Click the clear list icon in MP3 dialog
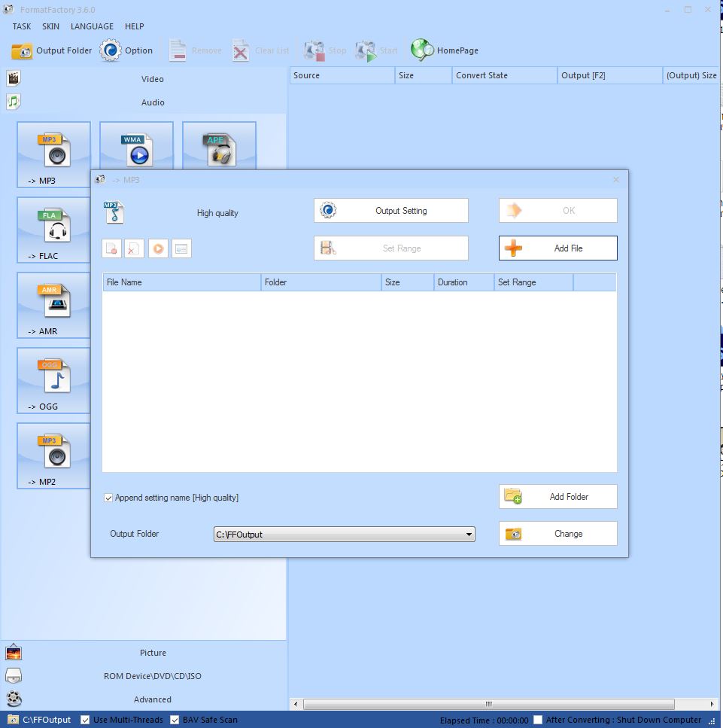 coord(134,248)
